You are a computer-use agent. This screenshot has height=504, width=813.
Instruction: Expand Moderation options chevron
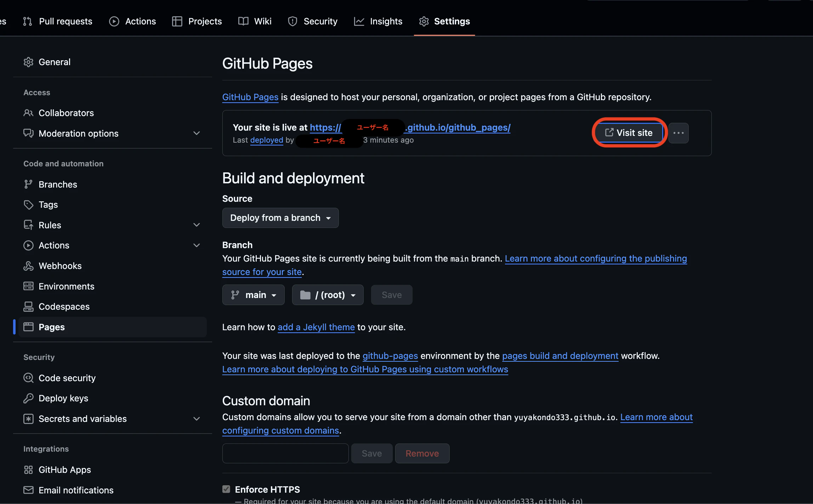point(197,133)
